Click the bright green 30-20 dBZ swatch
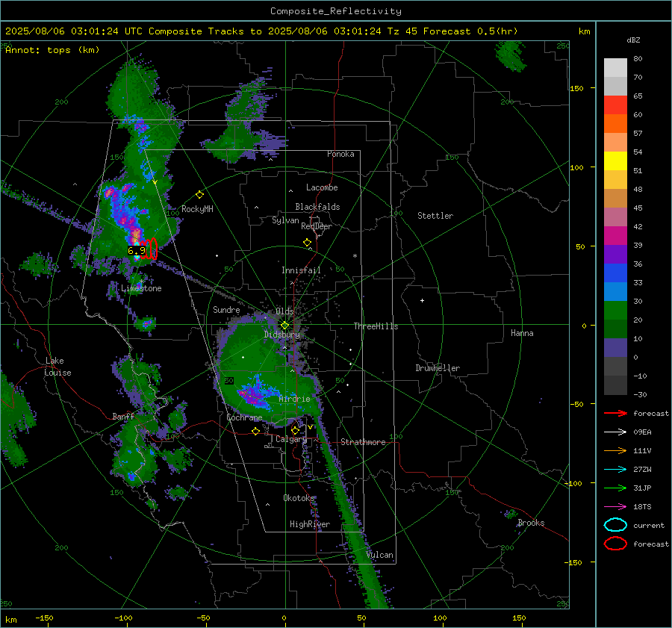The width and height of the screenshot is (672, 628). point(615,311)
